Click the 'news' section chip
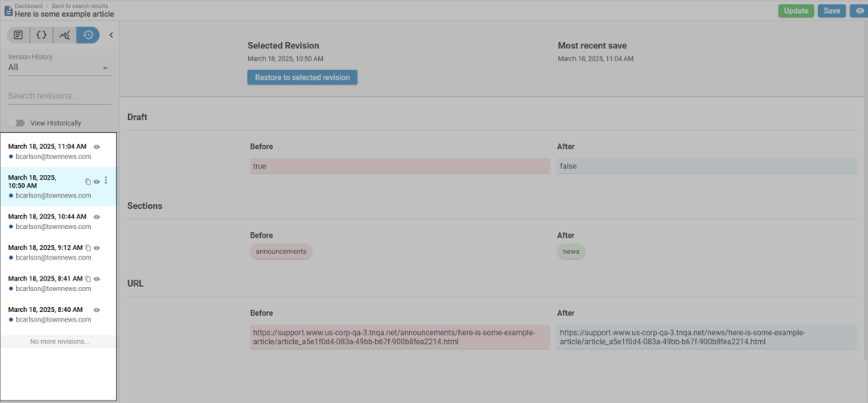The width and height of the screenshot is (868, 403). [571, 251]
